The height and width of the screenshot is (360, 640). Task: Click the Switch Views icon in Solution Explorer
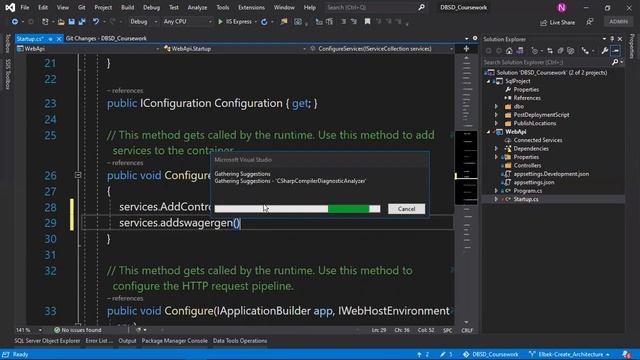point(520,51)
